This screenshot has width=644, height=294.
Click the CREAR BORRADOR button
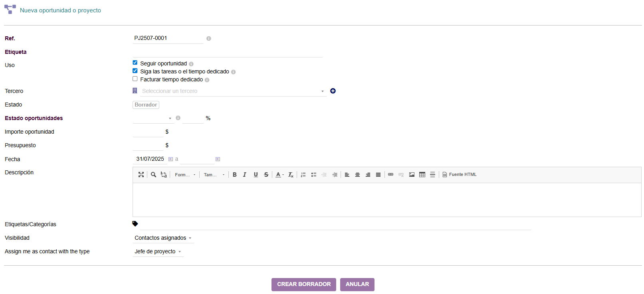(x=303, y=284)
